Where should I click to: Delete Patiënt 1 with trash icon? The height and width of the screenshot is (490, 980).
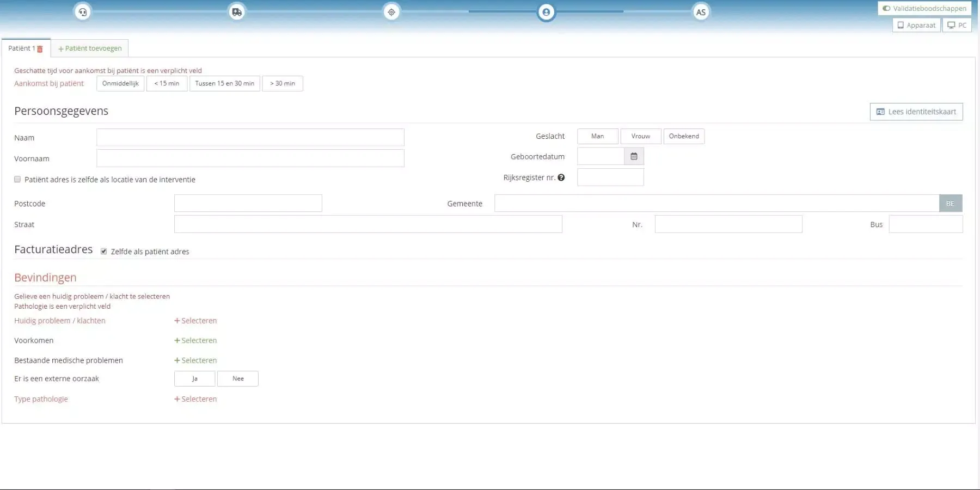click(40, 49)
